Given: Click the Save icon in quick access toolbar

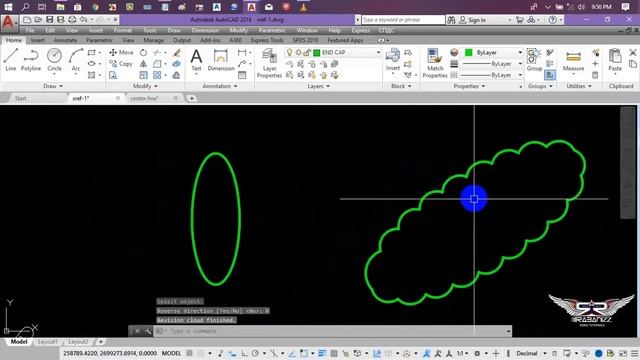Looking at the screenshot, I should (49, 20).
